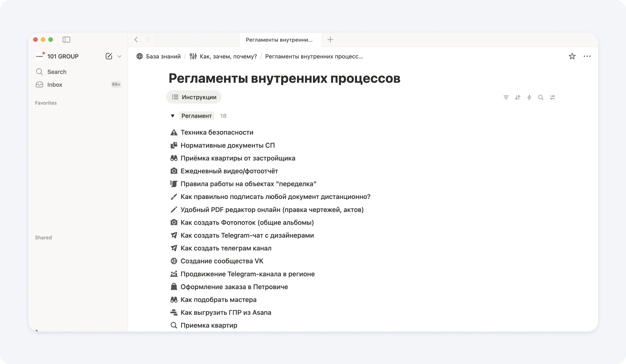The image size is (626, 364).
Task: Open automations via lightning bolt icon
Action: click(529, 98)
